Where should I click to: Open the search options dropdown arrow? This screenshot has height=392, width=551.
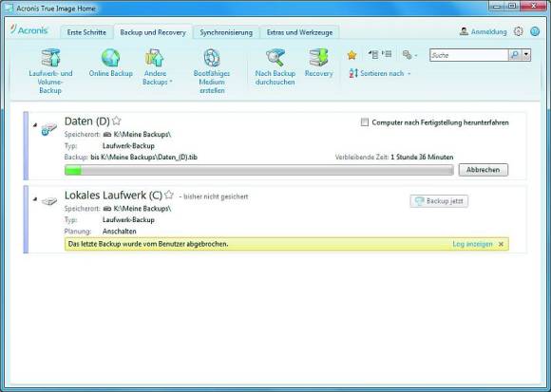click(x=526, y=55)
